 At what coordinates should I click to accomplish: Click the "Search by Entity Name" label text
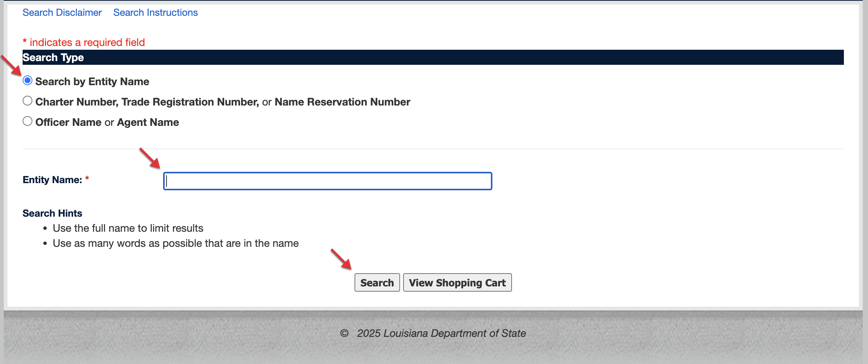pyautogui.click(x=92, y=81)
